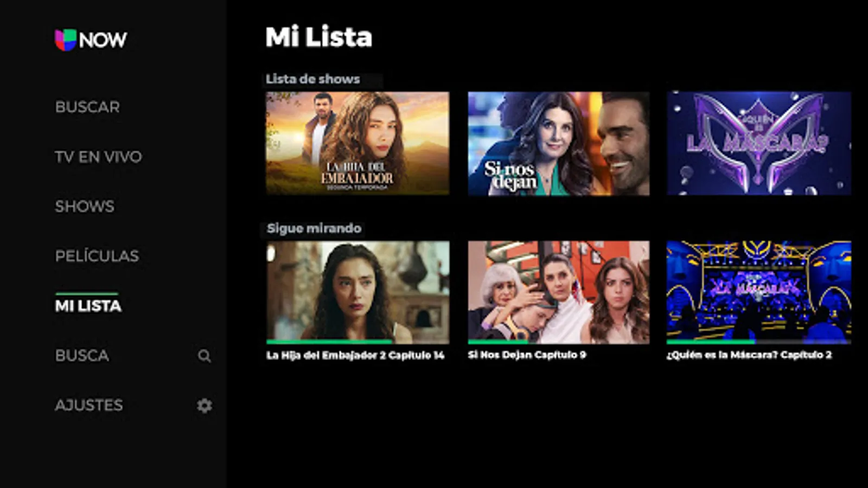Click the title '¿Quién es la Máscara? Capítulo 2'

(749, 355)
